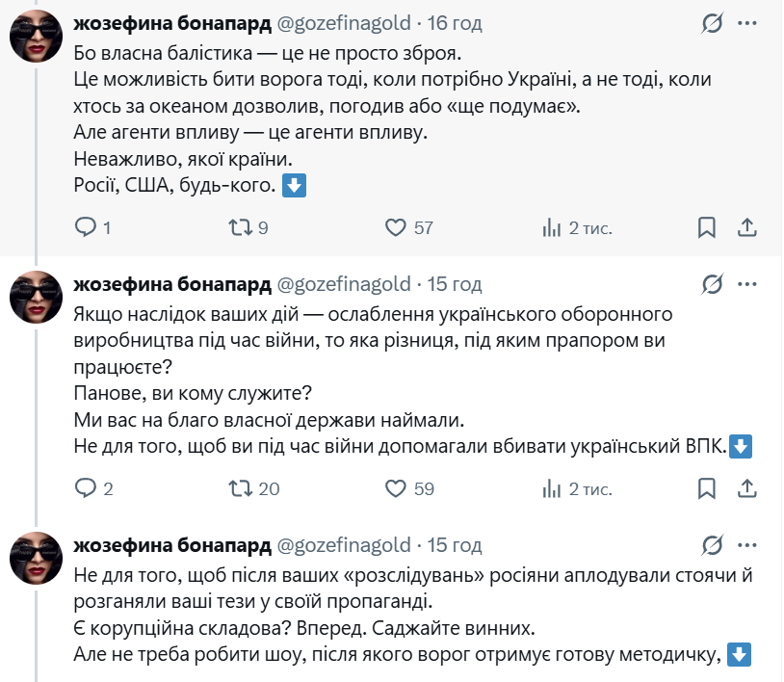784x682 pixels.
Task: Open more options menu on third tweet
Action: coord(747,545)
